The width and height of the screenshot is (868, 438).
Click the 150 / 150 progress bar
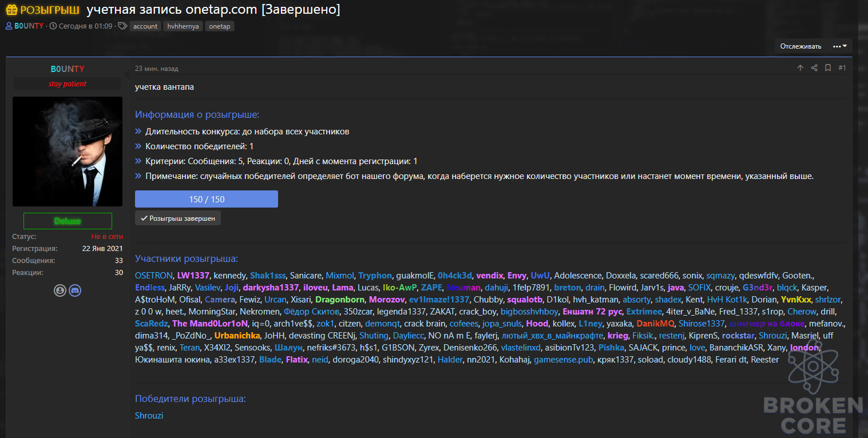click(207, 199)
